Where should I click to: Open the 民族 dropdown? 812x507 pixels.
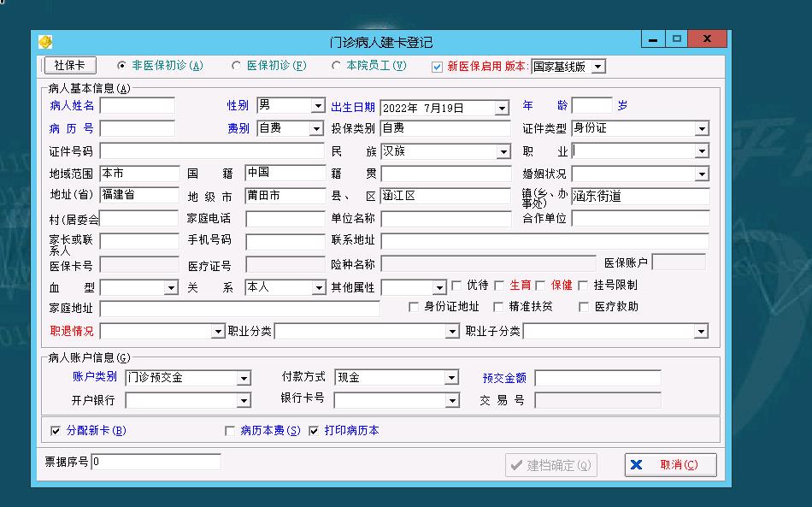tap(503, 151)
